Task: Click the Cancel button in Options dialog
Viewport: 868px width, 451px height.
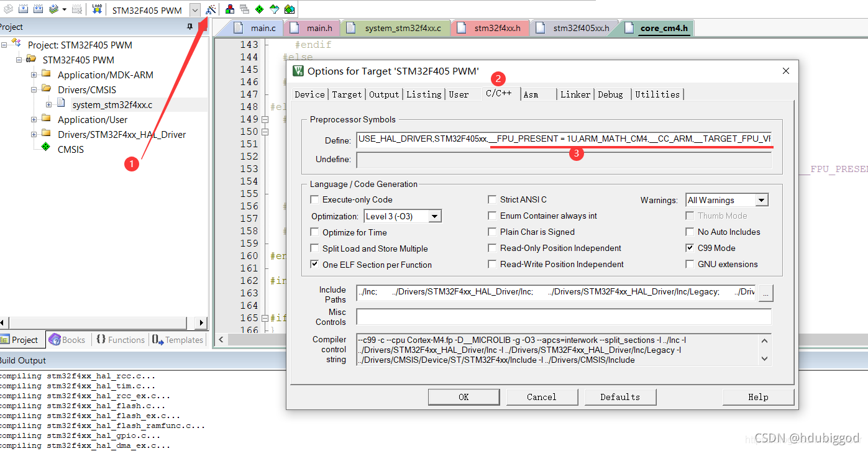Action: pos(542,397)
